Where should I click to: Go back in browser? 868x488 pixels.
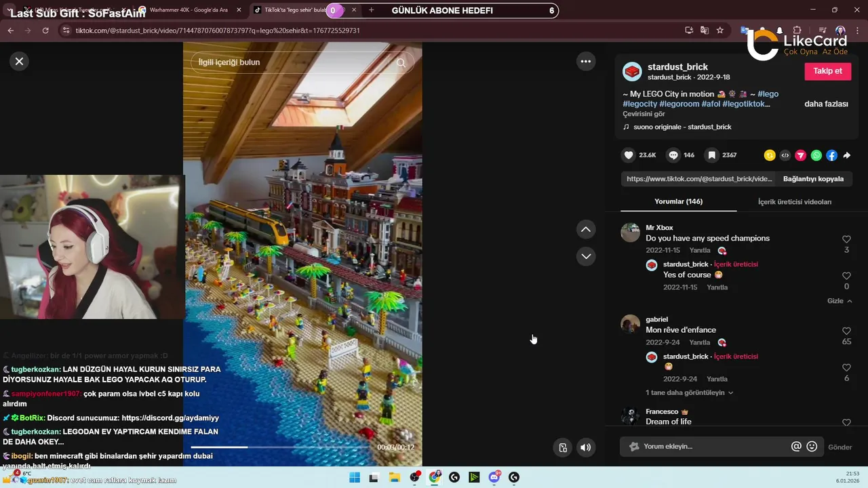[10, 30]
